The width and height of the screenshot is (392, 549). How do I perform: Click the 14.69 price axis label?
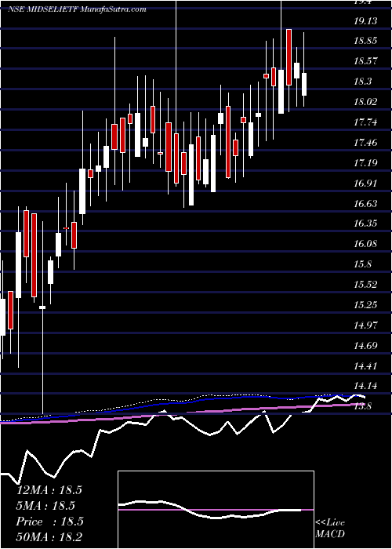366,346
